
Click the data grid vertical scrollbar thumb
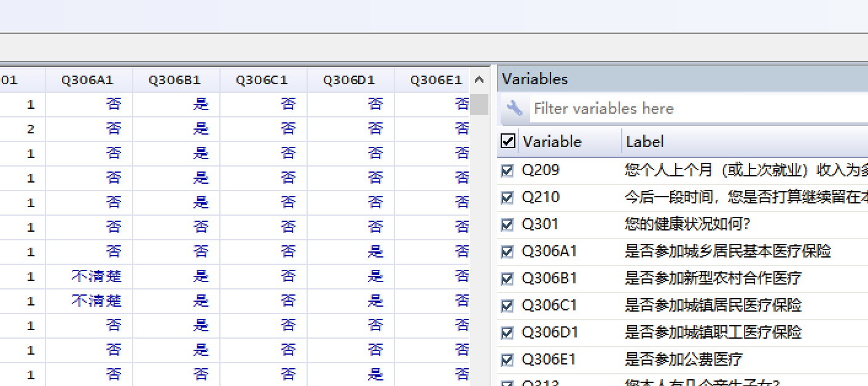click(x=480, y=104)
